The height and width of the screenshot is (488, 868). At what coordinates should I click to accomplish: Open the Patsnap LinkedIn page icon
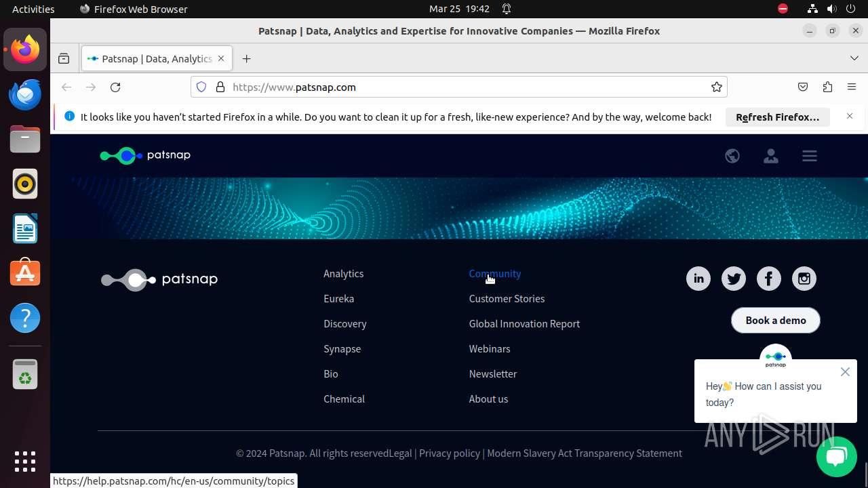698,279
